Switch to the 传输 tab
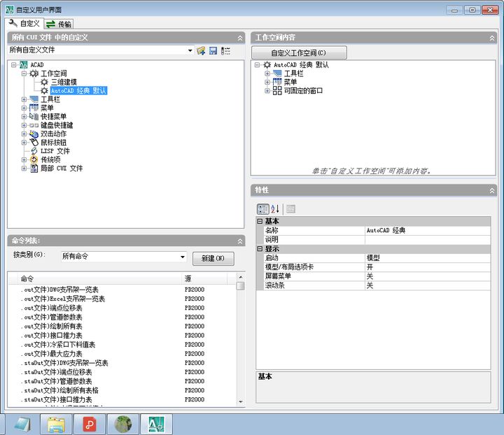 [59, 24]
